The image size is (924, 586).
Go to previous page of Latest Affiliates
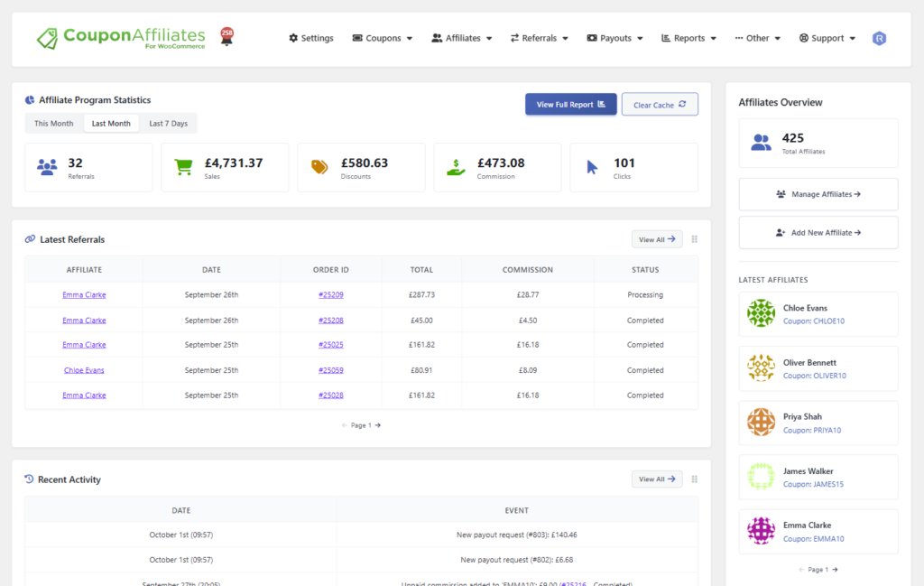point(801,570)
